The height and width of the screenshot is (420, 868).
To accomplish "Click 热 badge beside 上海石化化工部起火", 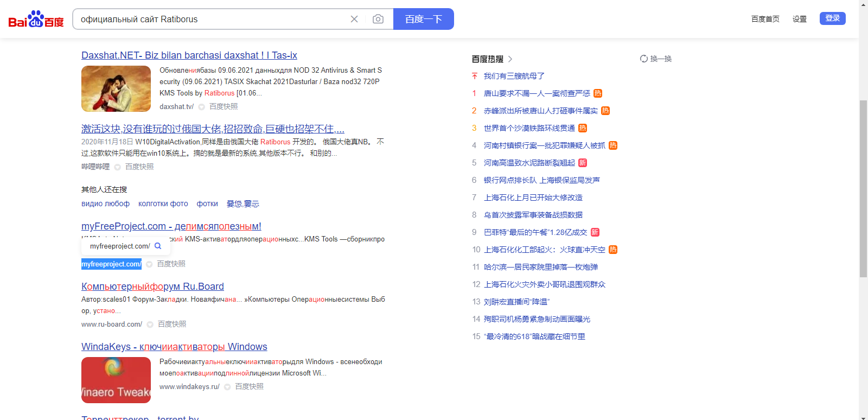I will click(613, 250).
